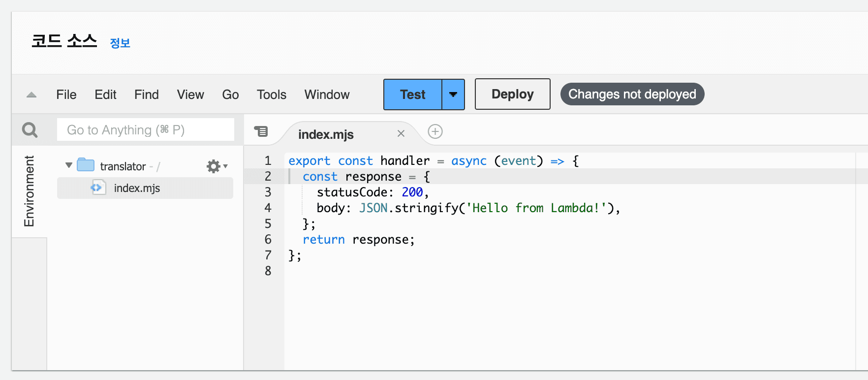Screen dimensions: 868x380
Task: Open the 정보 info link
Action: pyautogui.click(x=120, y=43)
